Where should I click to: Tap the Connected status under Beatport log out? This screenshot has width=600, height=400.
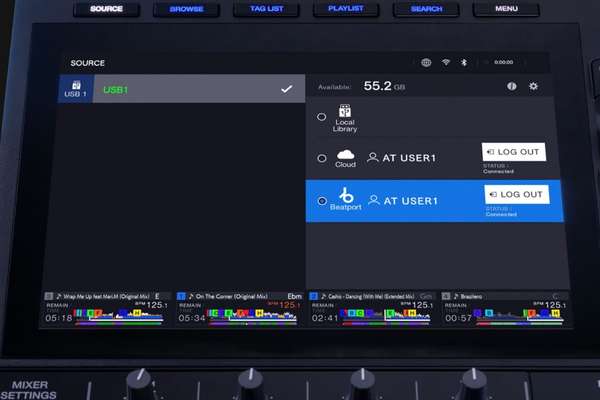[501, 214]
